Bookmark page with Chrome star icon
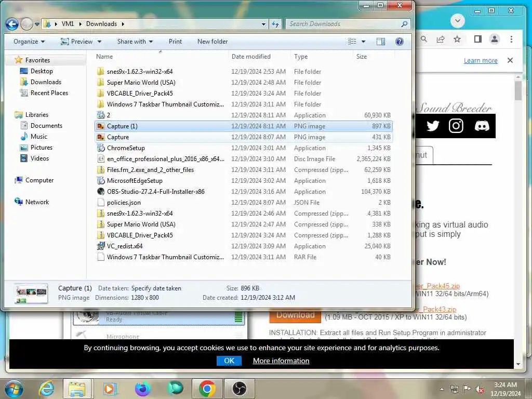Viewport: 532px width, 399px height. point(457,39)
